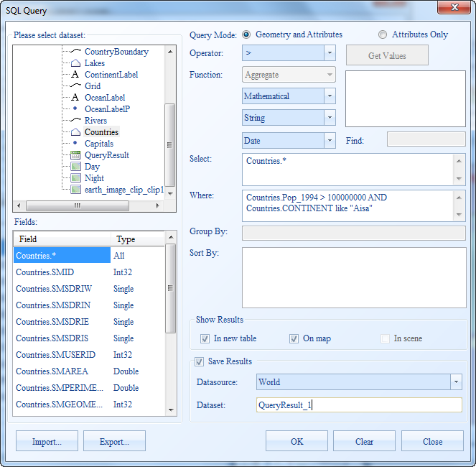Expand the Mathematical function dropdown
Viewport: 476px width, 467px height.
pos(329,96)
